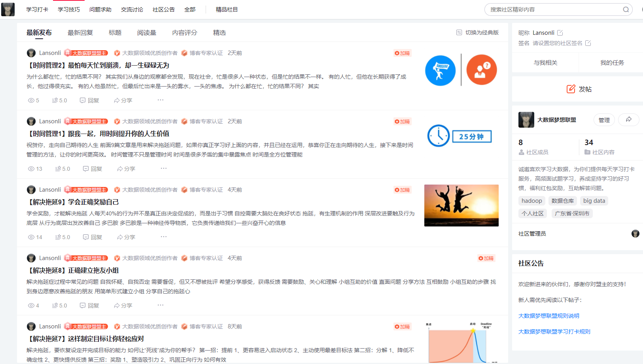Open the community admin avatar
The image size is (643, 364).
coord(635,234)
